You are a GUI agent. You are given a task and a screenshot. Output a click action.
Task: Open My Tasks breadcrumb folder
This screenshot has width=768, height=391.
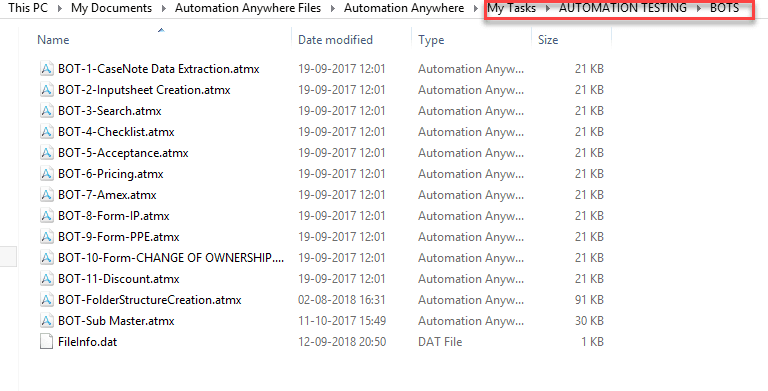click(x=511, y=8)
